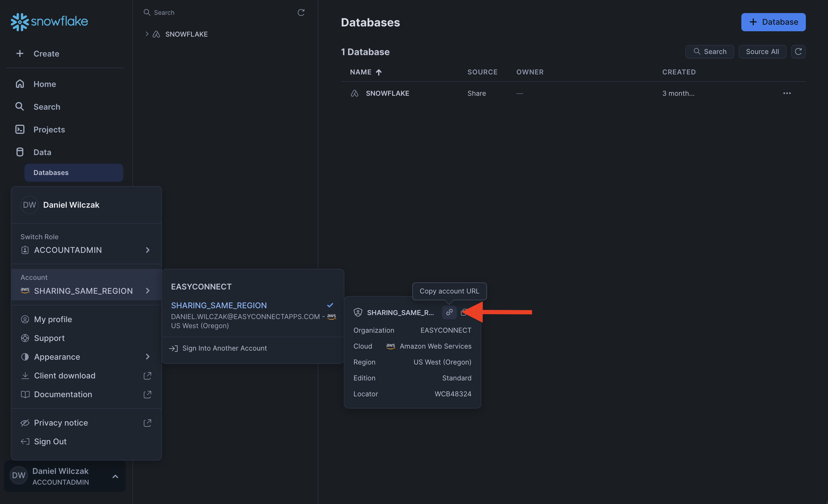The image size is (828, 504).
Task: Click the DW avatar beside Daniel Wilczak
Action: click(x=30, y=205)
